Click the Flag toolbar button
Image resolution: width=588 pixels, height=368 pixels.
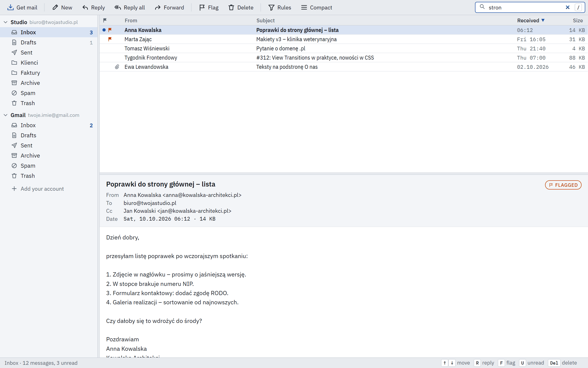[209, 8]
